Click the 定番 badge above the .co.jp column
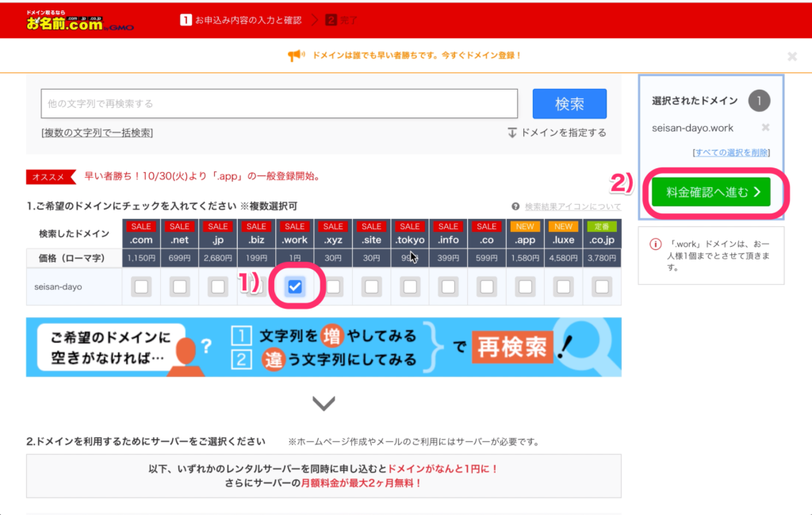Screen dimensions: 812x515 click(601, 226)
